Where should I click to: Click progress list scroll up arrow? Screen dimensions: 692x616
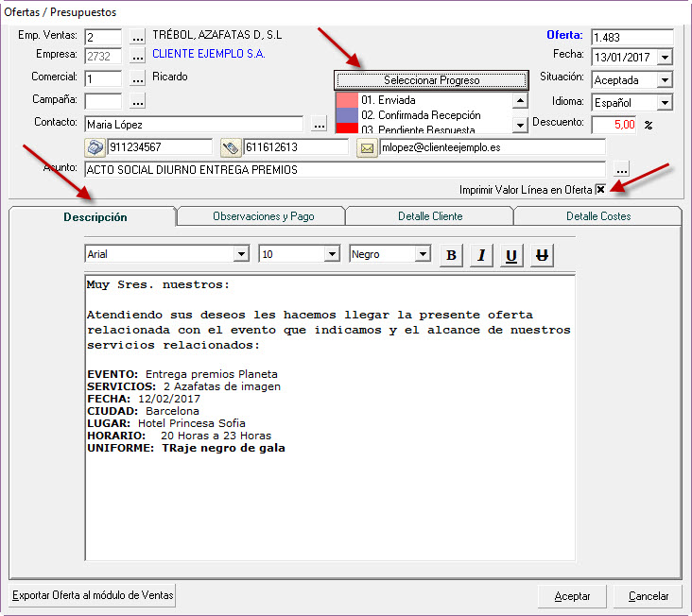(x=520, y=100)
